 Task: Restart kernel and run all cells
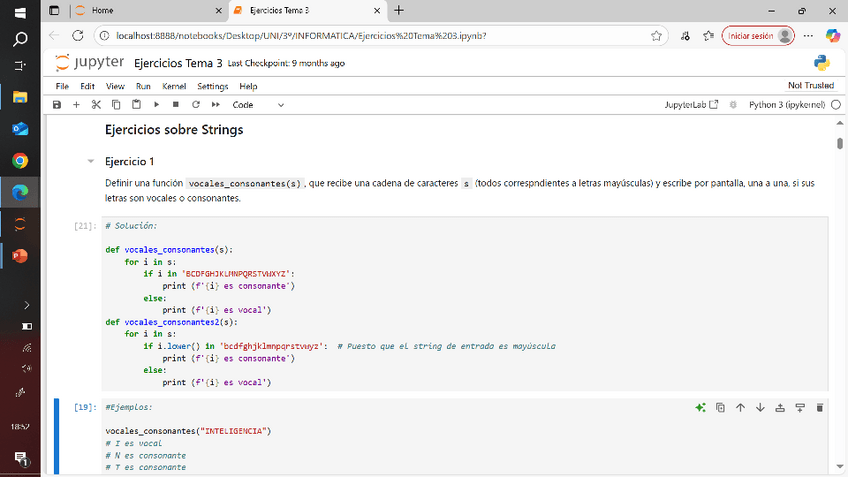click(215, 105)
